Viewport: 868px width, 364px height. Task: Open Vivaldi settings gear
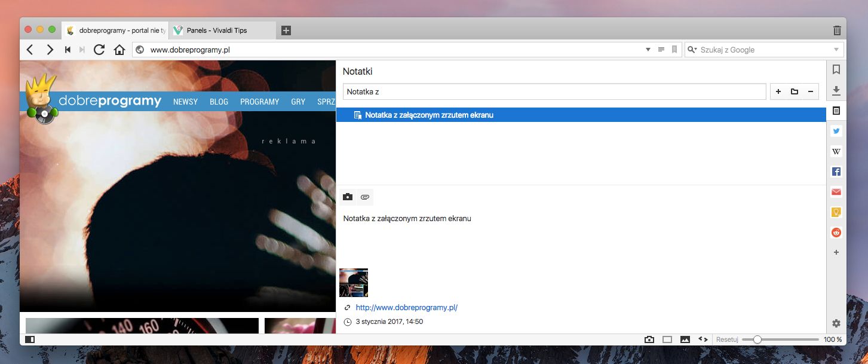click(836, 323)
